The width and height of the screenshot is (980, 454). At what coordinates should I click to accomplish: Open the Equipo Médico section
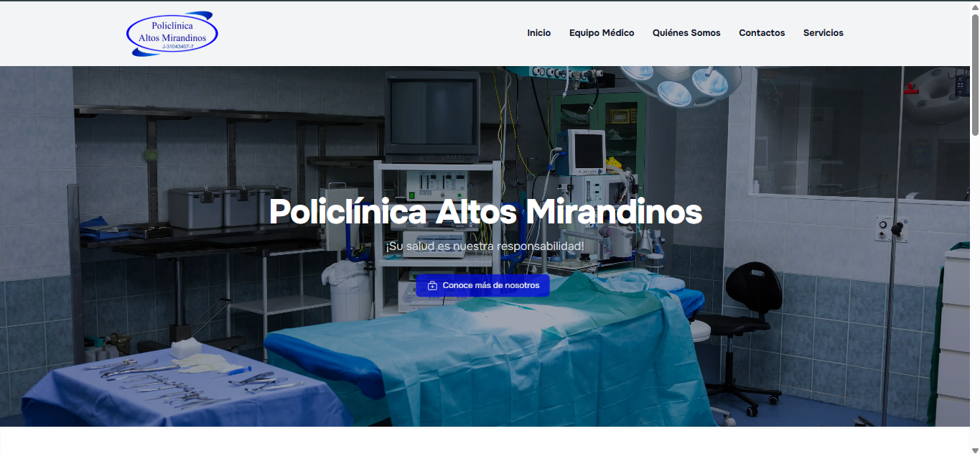[x=602, y=33]
